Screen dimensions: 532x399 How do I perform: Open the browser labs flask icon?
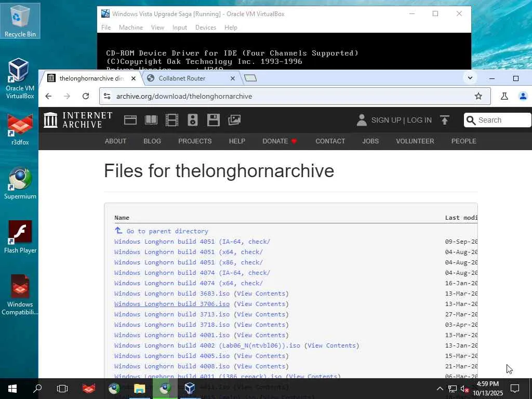click(504, 96)
